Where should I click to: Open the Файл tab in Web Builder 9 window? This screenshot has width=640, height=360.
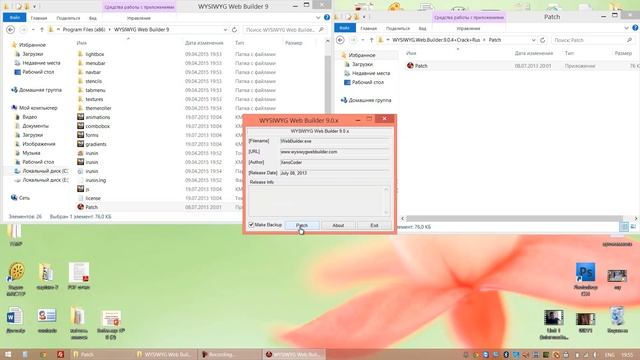pyautogui.click(x=15, y=18)
